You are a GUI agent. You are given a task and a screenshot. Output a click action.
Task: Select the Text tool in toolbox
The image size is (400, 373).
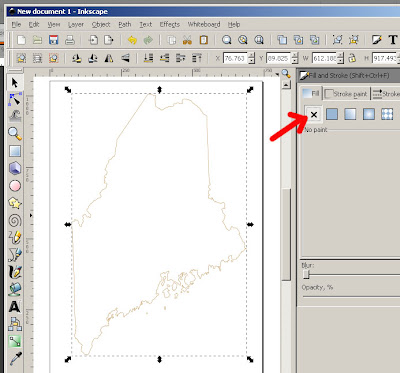(x=15, y=307)
